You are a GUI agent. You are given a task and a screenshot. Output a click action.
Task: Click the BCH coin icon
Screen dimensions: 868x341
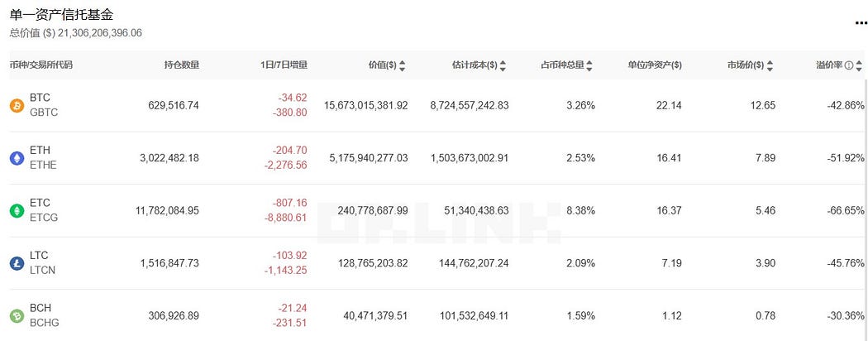pos(17,316)
